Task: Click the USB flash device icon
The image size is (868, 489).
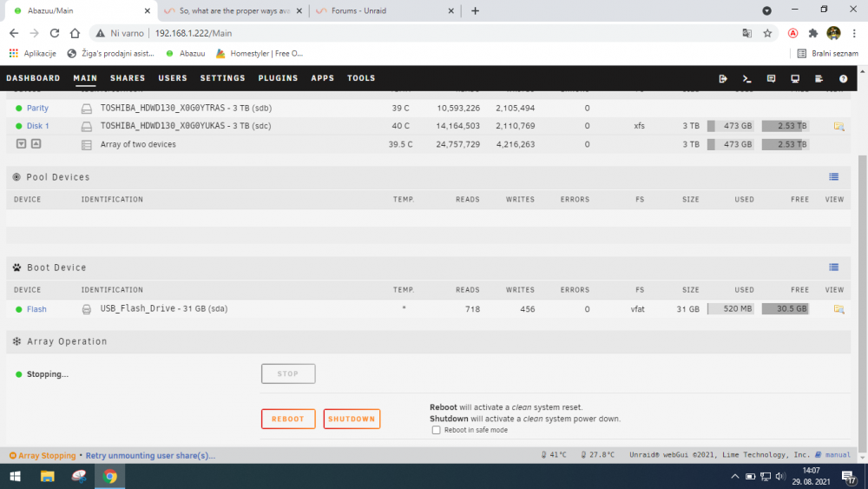Action: pyautogui.click(x=86, y=309)
